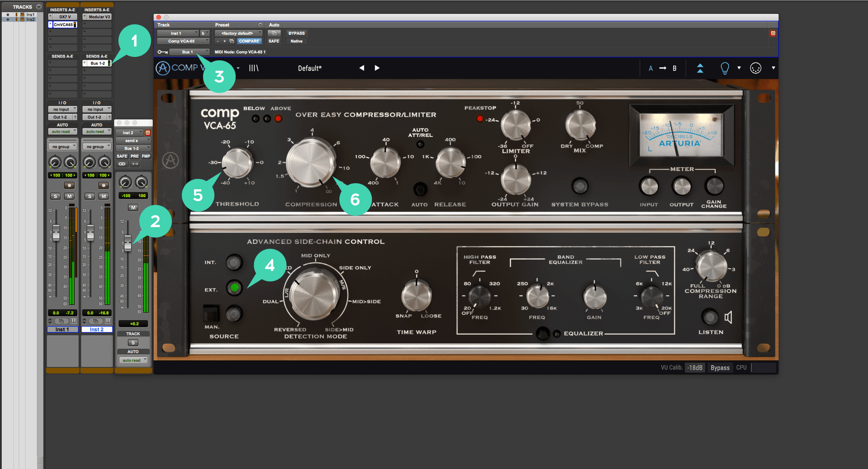Open Inst 2 instrument keyboard icon
This screenshot has height=469, width=868.
coord(108,321)
